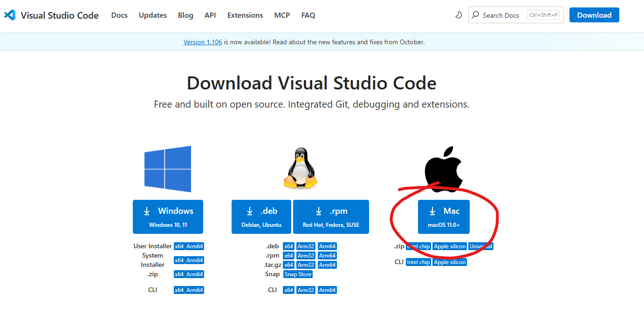
Task: Click the Snap Store badge
Action: [x=297, y=274]
